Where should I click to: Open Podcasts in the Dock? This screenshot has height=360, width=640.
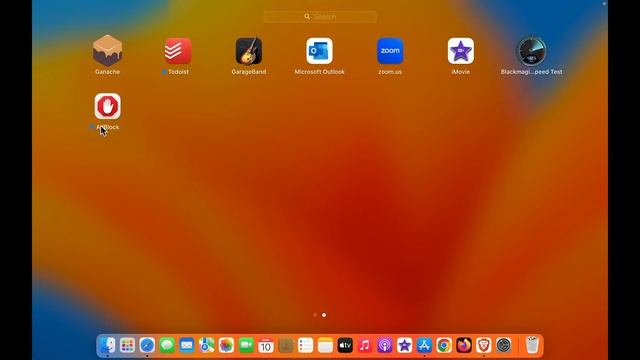384,345
